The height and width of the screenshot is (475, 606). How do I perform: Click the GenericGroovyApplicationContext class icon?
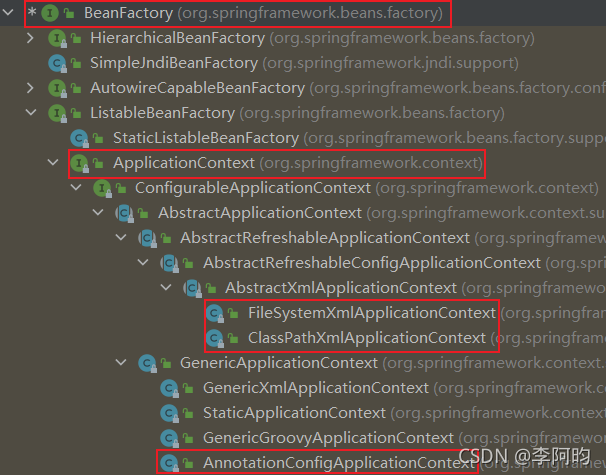pyautogui.click(x=170, y=438)
